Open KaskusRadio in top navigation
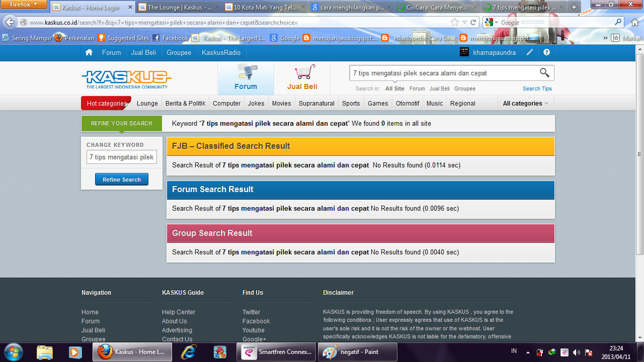This screenshot has width=644, height=362. coord(221,52)
